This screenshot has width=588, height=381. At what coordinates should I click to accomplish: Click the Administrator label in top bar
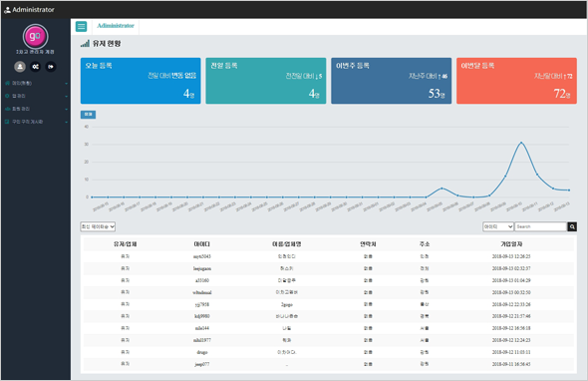33,10
